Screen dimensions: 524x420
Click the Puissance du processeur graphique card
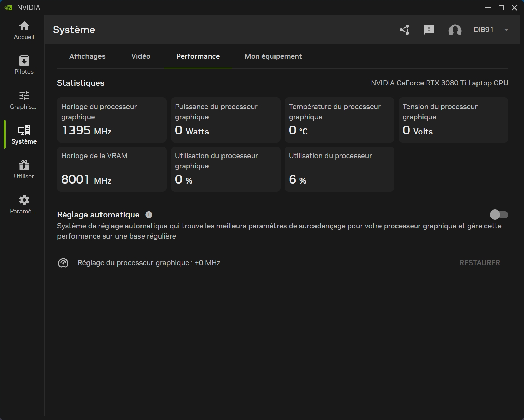pos(226,120)
